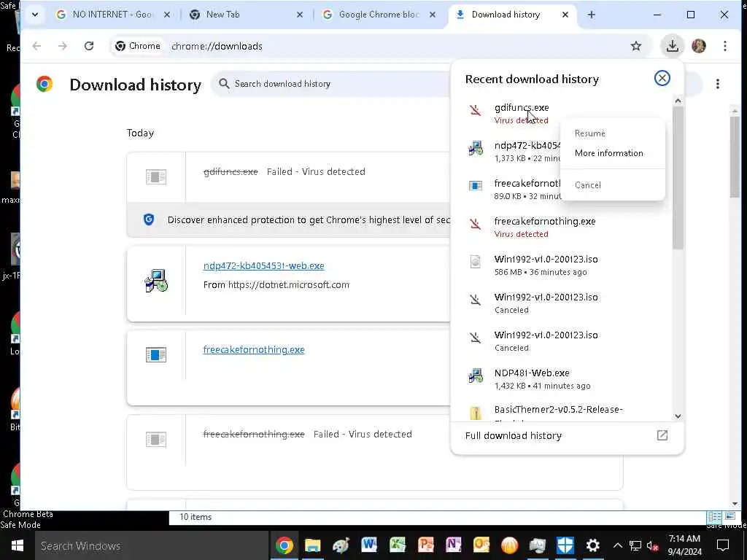747x560 pixels.
Task: Click the NDP481-Web.exe installer icon
Action: [476, 376]
